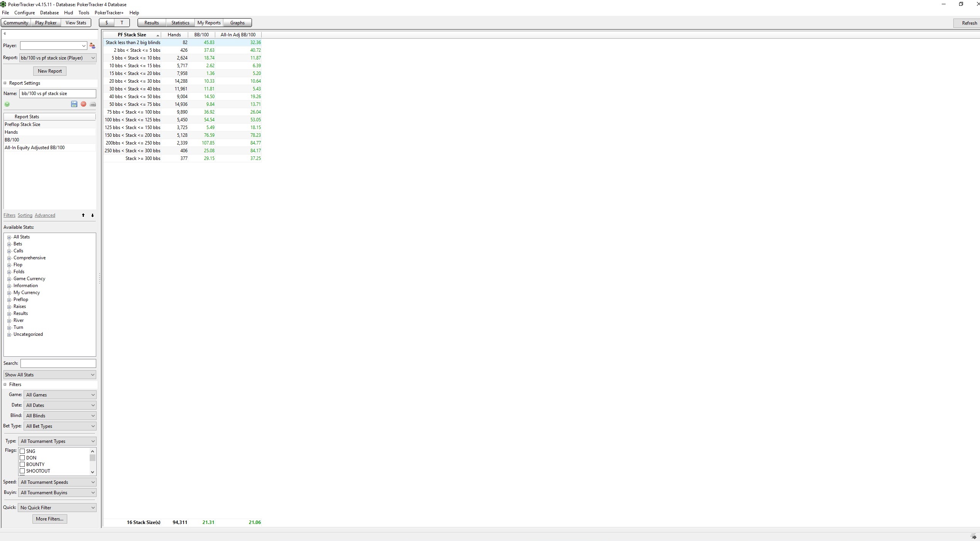Open the Game filter dropdown
Image resolution: width=980 pixels, height=541 pixels.
[60, 395]
